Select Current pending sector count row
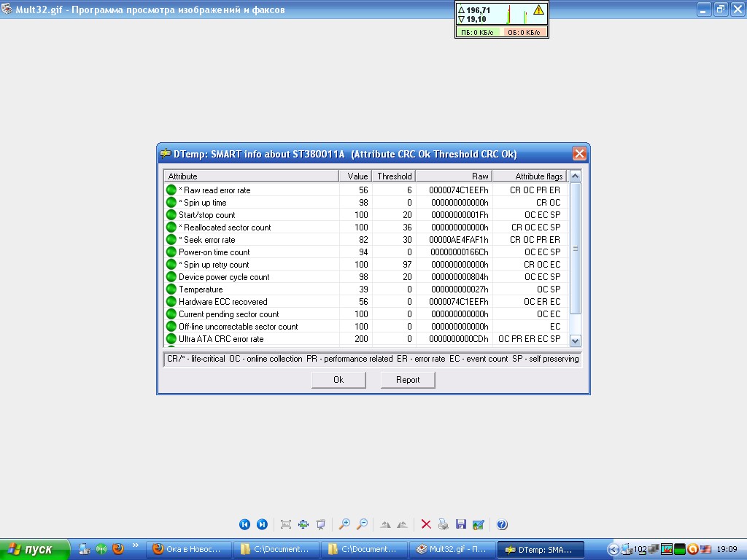747x560 pixels. 366,314
